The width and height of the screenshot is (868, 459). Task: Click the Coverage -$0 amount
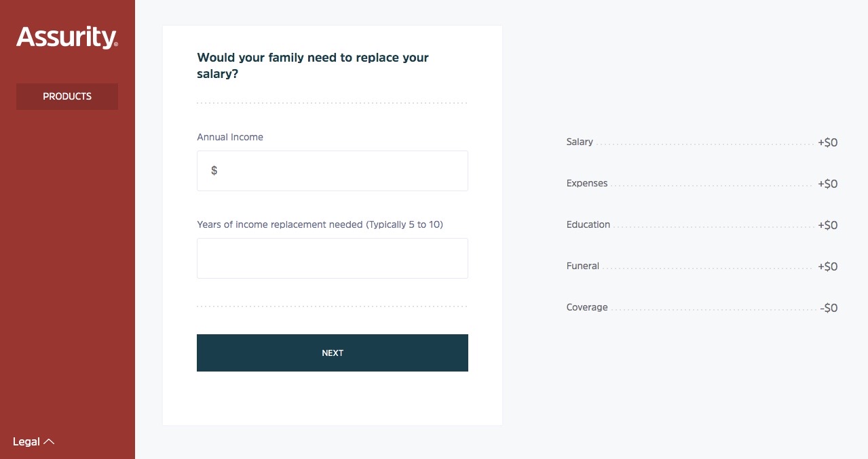829,308
